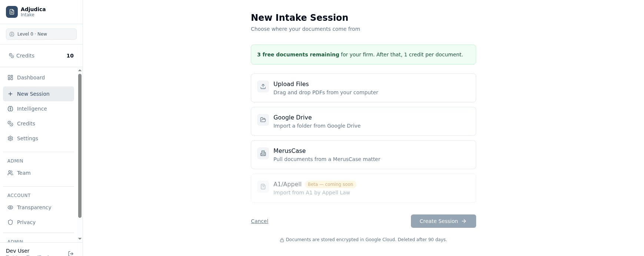Click the Intelligence brain icon

(10, 109)
